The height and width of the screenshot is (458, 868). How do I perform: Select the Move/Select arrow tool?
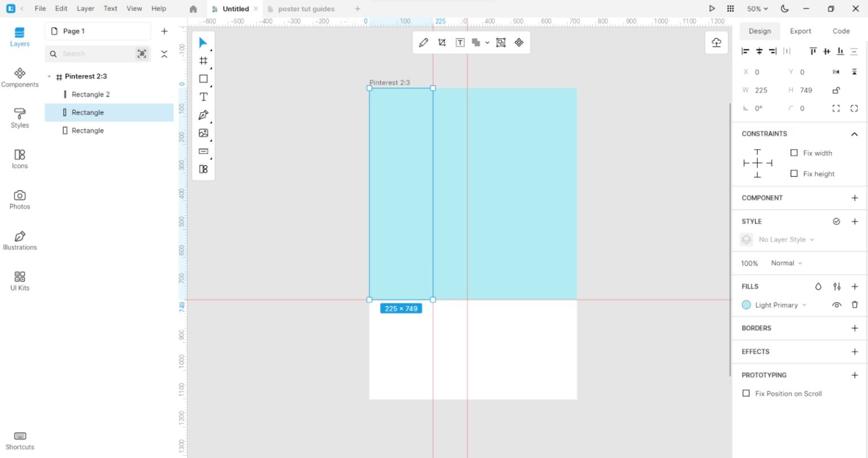coord(203,43)
